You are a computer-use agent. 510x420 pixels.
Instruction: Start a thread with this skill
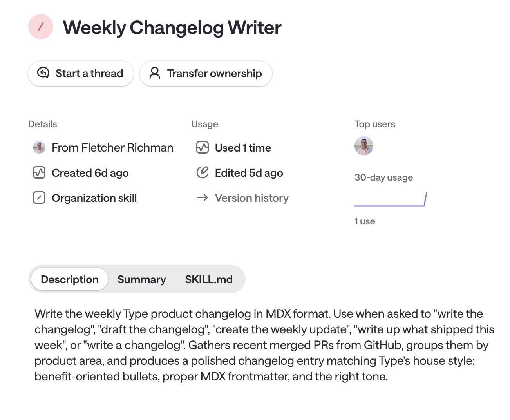point(81,73)
